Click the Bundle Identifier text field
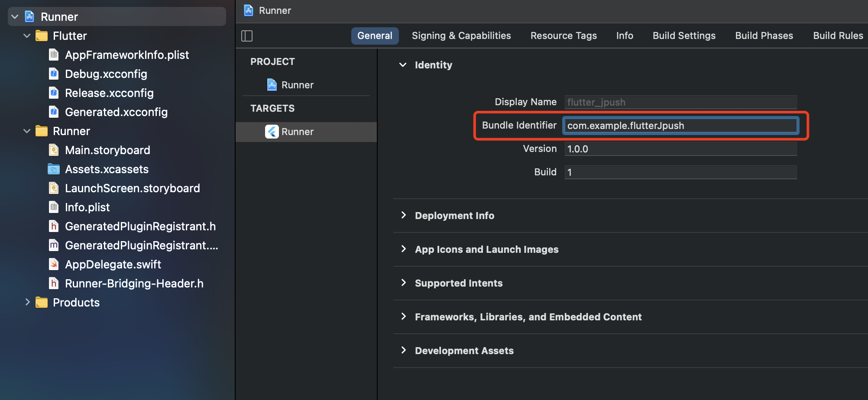 pyautogui.click(x=680, y=126)
